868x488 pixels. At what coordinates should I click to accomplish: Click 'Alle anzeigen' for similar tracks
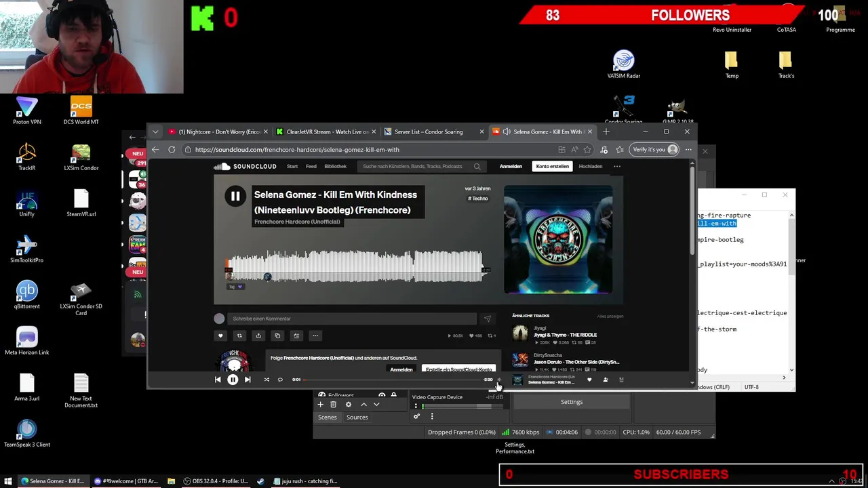pyautogui.click(x=610, y=316)
